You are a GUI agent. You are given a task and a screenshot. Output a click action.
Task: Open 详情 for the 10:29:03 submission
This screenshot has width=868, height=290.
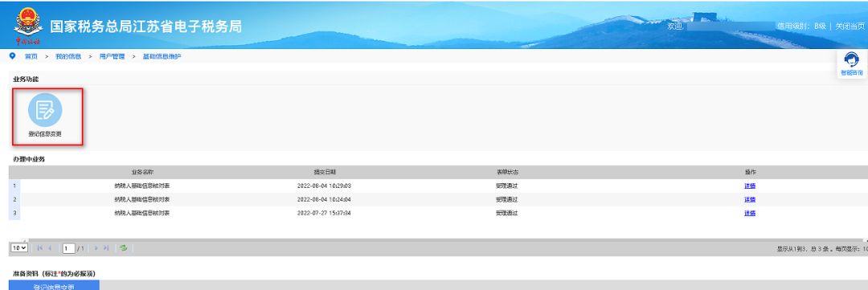coord(750,186)
